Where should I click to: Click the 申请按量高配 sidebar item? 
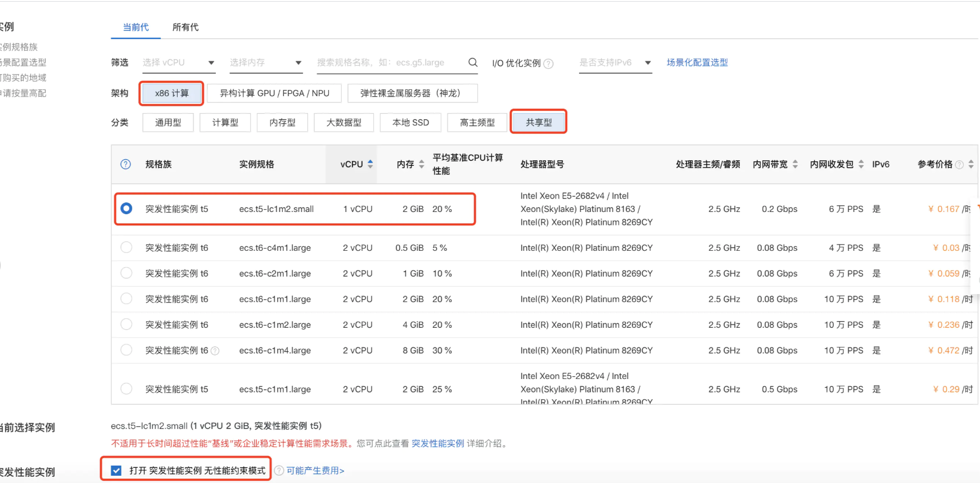click(x=23, y=93)
